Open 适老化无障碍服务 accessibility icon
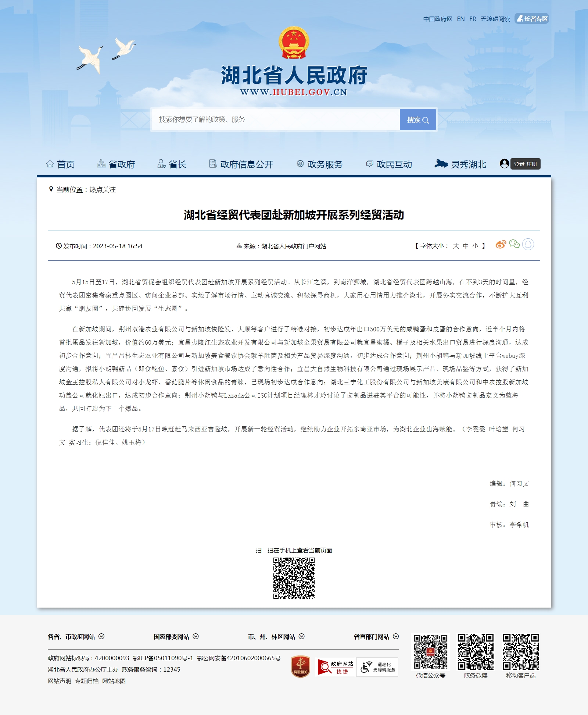This screenshot has height=715, width=588. [377, 667]
